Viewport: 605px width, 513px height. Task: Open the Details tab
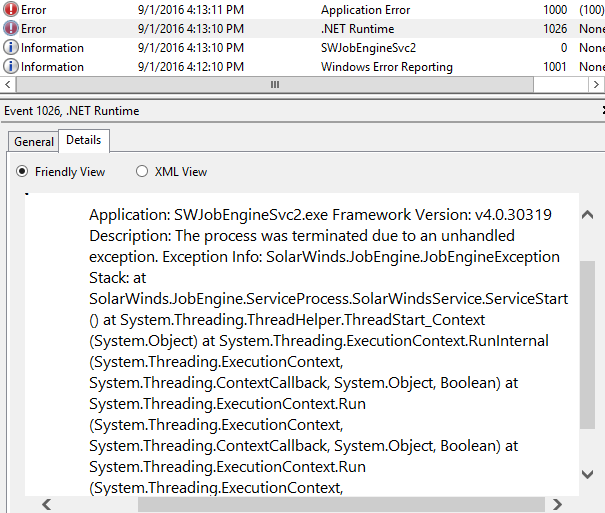tap(84, 140)
